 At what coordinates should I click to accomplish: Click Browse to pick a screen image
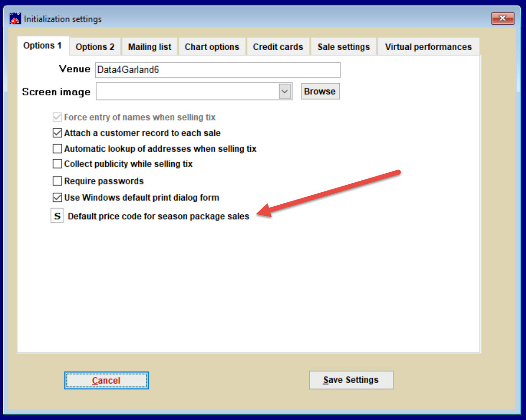pos(320,91)
